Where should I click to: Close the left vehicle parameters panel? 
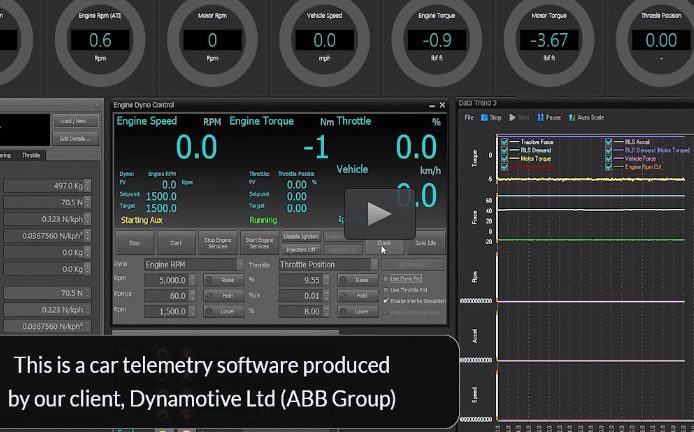pos(97,105)
